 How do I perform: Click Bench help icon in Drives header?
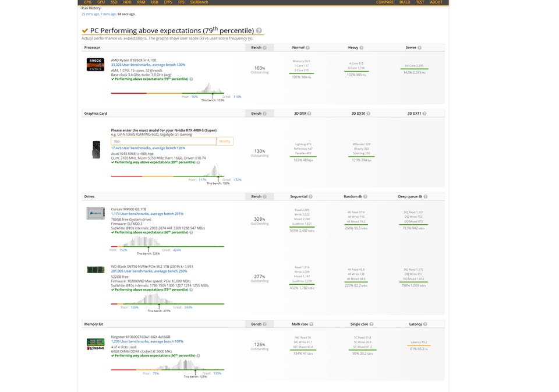point(264,196)
